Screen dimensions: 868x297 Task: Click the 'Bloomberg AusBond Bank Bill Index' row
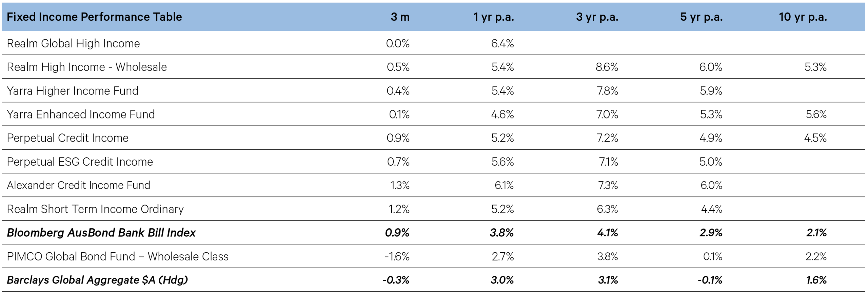click(101, 233)
